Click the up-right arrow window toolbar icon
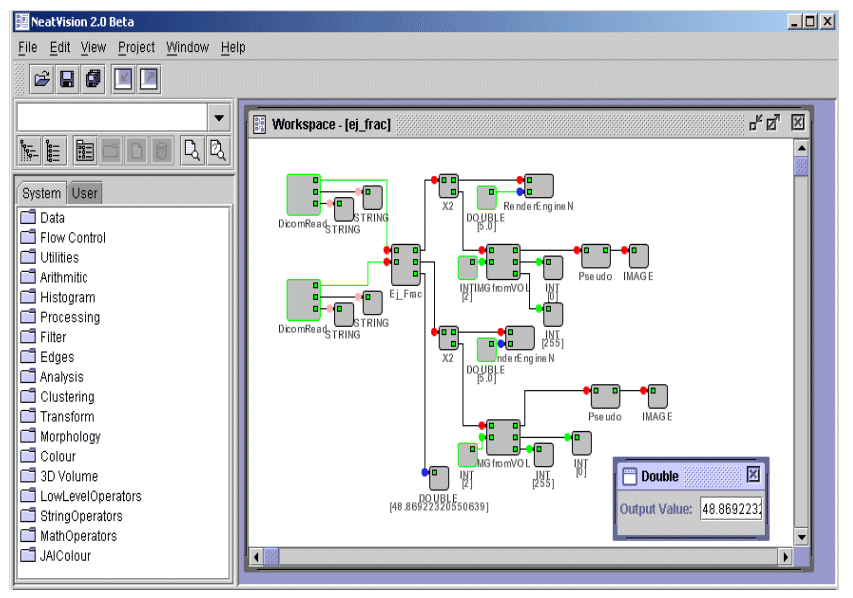This screenshot has width=853, height=598. click(147, 78)
